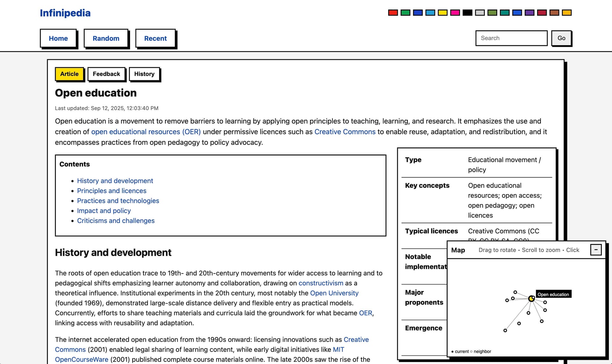
Task: Open the Infinipedia logo home link
Action: [x=65, y=13]
